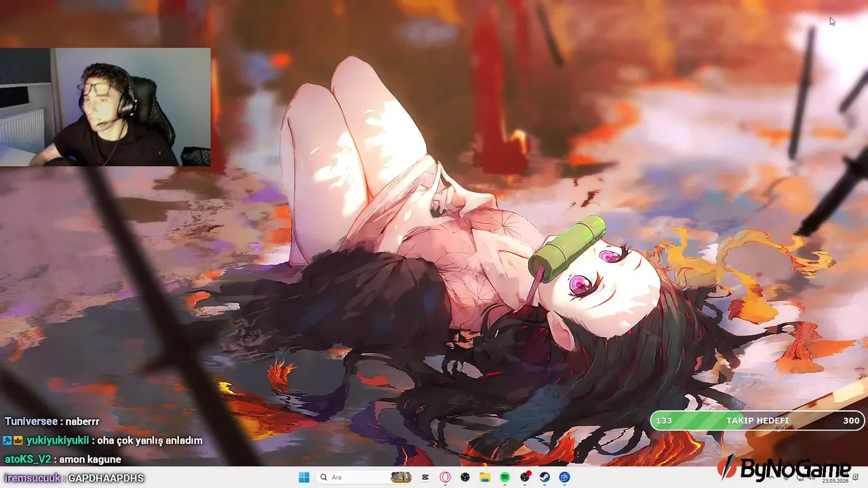Click the taskbar date 23.03.2026
The height and width of the screenshot is (488, 868).
(836, 481)
